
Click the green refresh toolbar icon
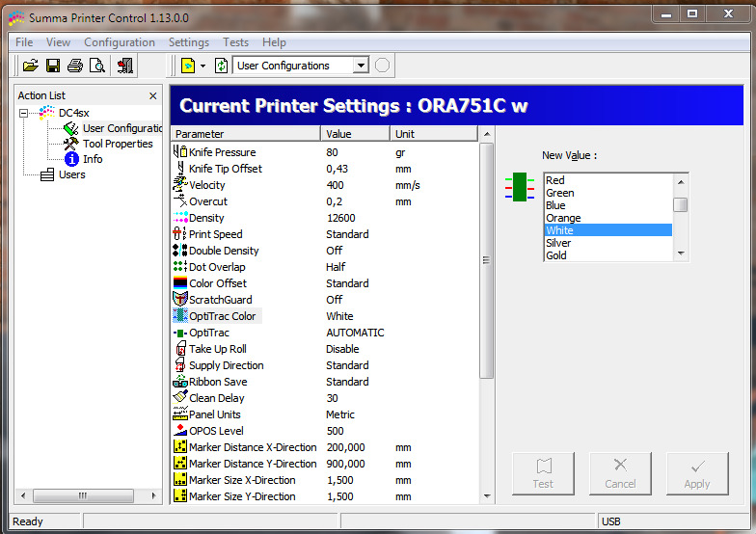pos(222,66)
